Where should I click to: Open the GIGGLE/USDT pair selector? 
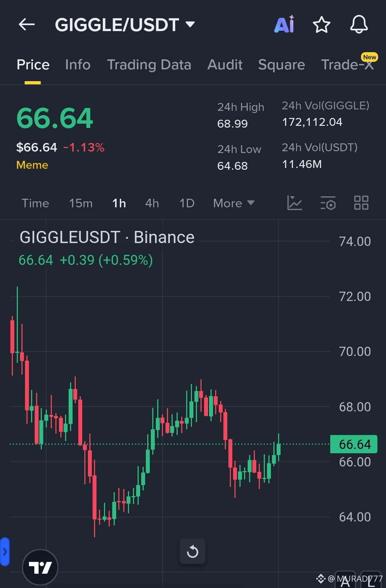(125, 25)
